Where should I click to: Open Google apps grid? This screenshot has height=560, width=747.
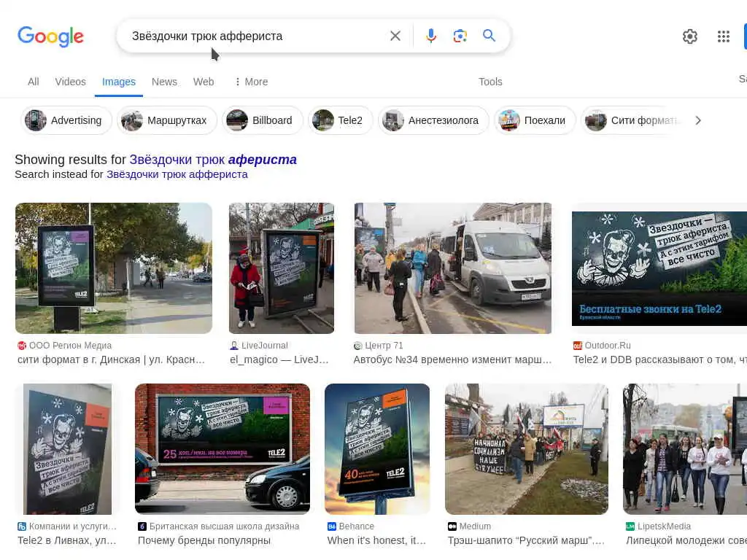pos(723,36)
